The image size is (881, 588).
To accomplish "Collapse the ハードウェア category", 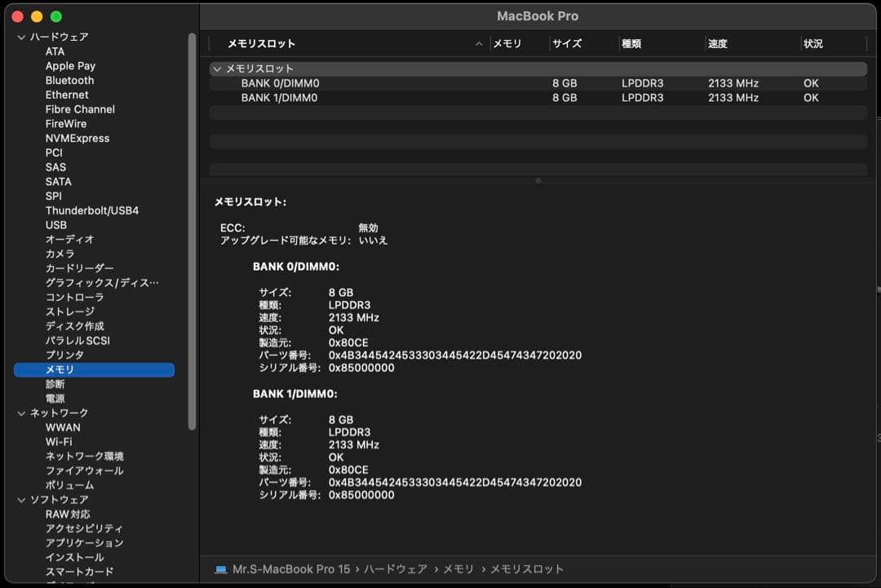I will [21, 37].
